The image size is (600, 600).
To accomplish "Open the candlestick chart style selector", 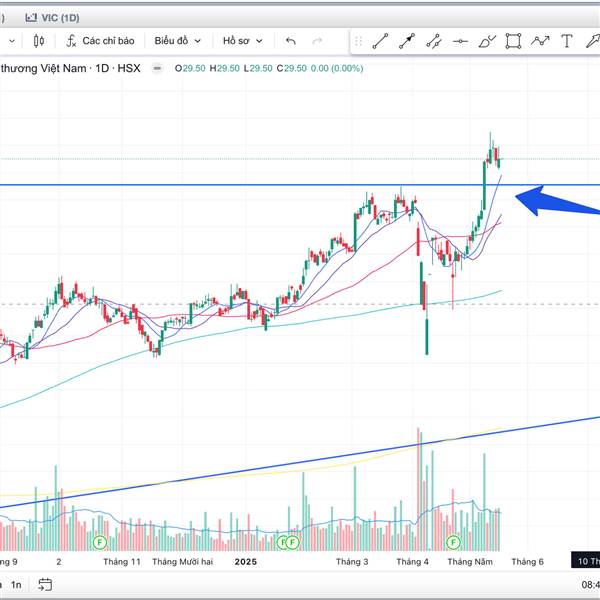I will [x=39, y=41].
